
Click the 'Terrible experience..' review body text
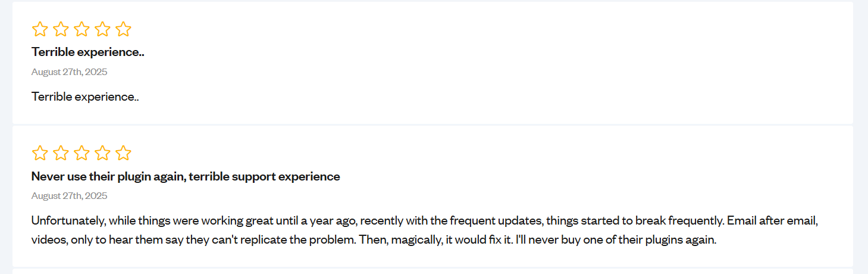(85, 96)
